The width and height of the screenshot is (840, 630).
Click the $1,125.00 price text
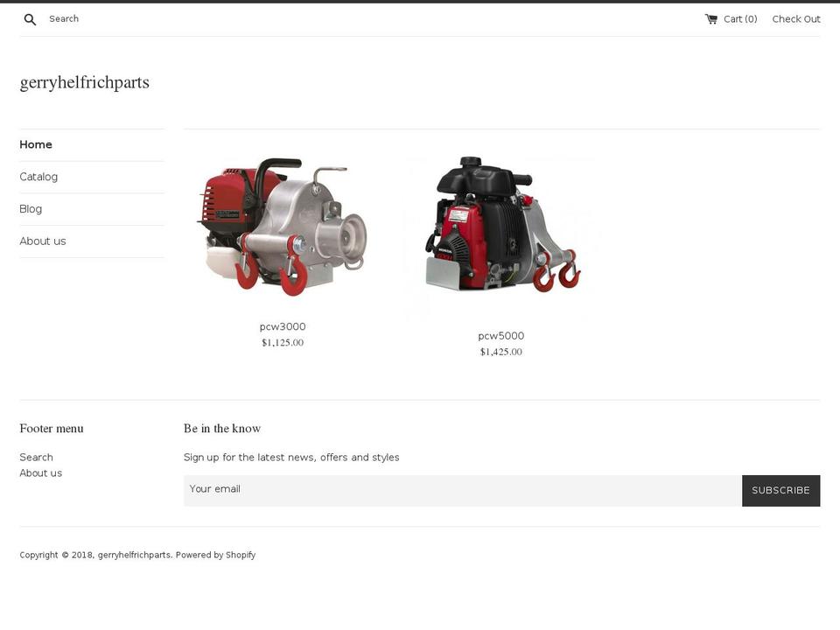pyautogui.click(x=283, y=343)
